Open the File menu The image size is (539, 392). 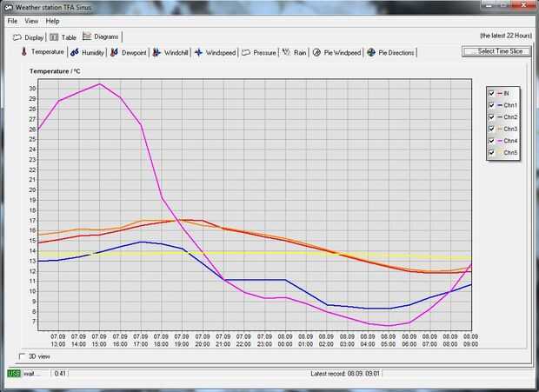tap(12, 21)
